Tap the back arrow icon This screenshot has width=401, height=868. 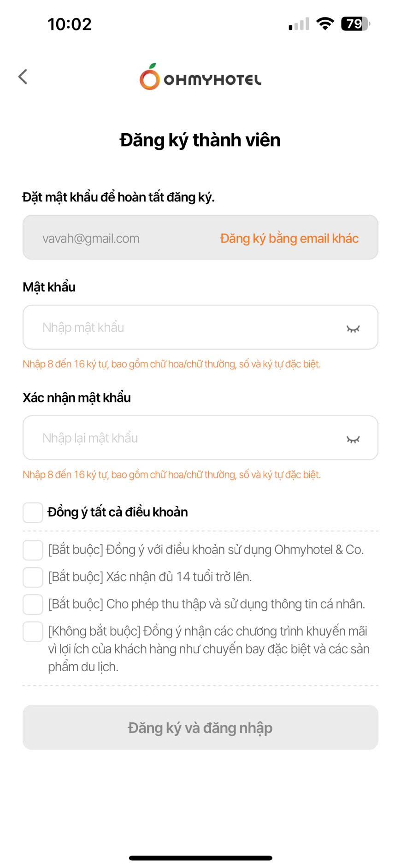23,77
